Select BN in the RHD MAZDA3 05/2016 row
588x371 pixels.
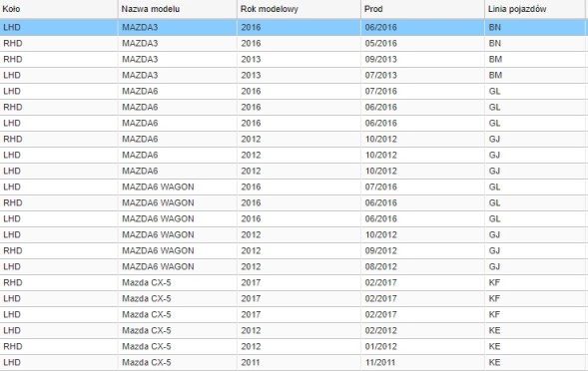pos(494,43)
